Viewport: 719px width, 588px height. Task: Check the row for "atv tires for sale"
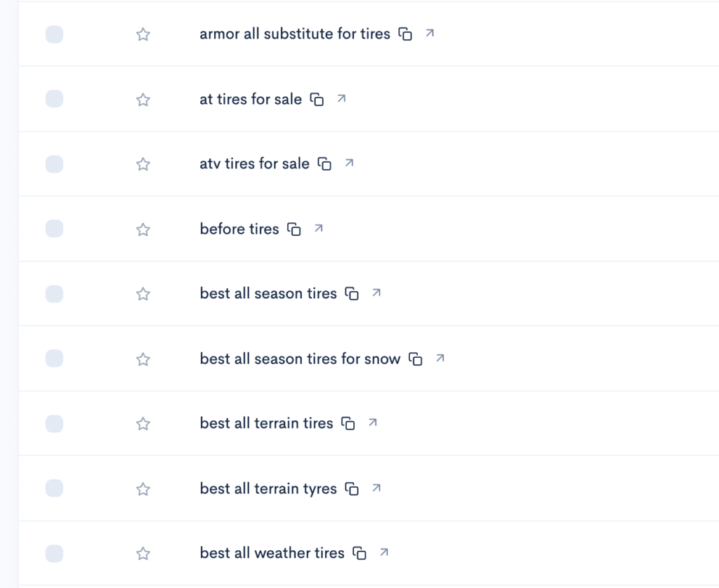coord(54,163)
